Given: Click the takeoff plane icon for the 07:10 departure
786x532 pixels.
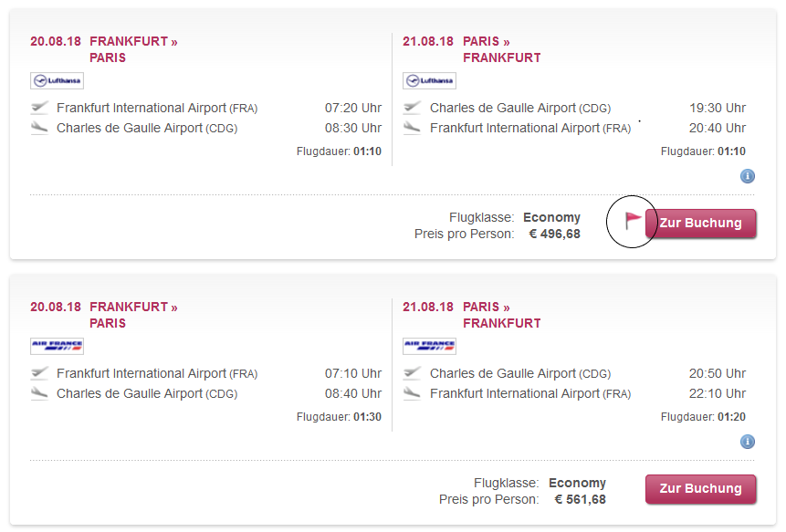Looking at the screenshot, I should click(39, 373).
